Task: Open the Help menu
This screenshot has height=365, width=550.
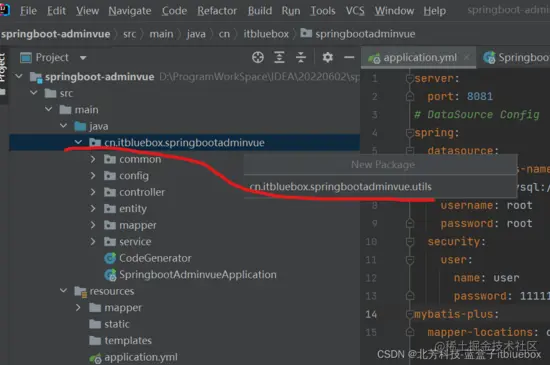Action: point(435,11)
